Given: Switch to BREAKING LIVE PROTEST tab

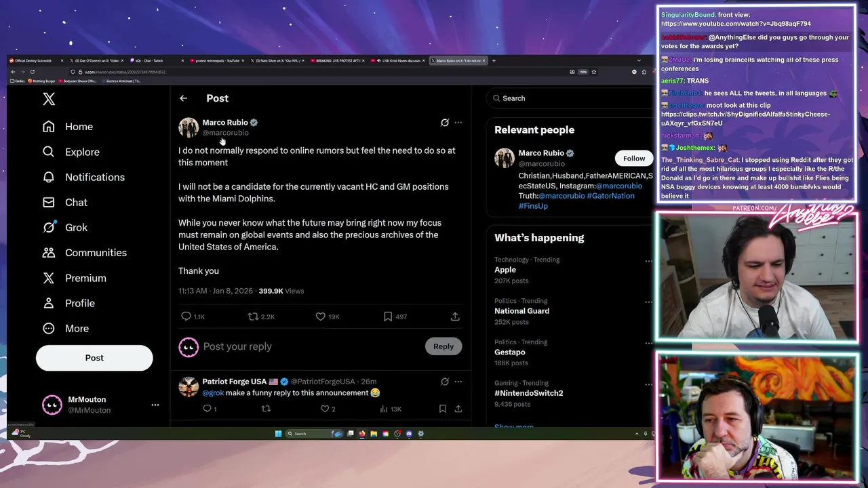Looking at the screenshot, I should 337,60.
